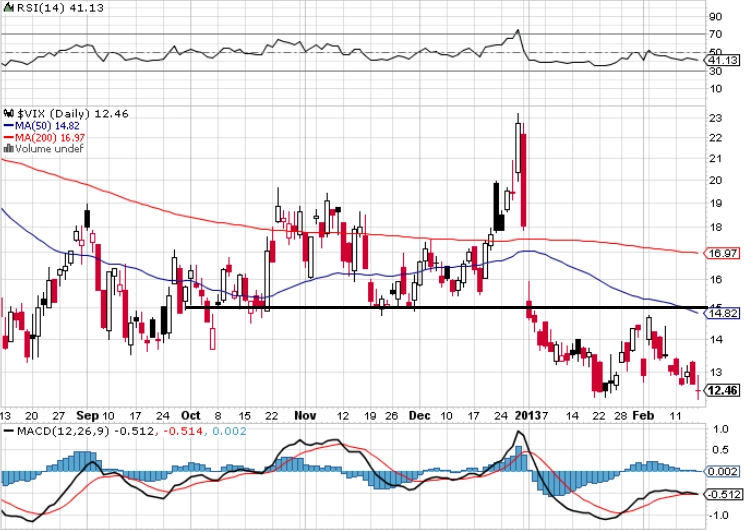Click the Oct month axis label
Viewport: 745px width, 530px height.
[x=191, y=416]
